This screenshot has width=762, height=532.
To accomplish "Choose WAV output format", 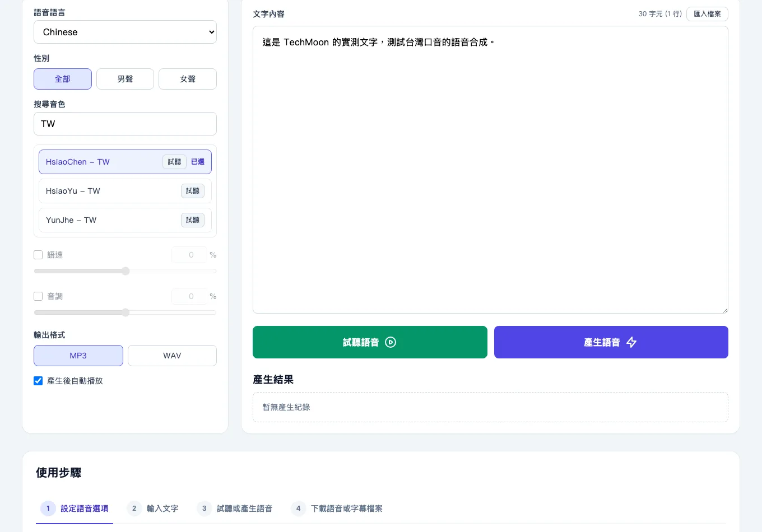I will click(172, 356).
